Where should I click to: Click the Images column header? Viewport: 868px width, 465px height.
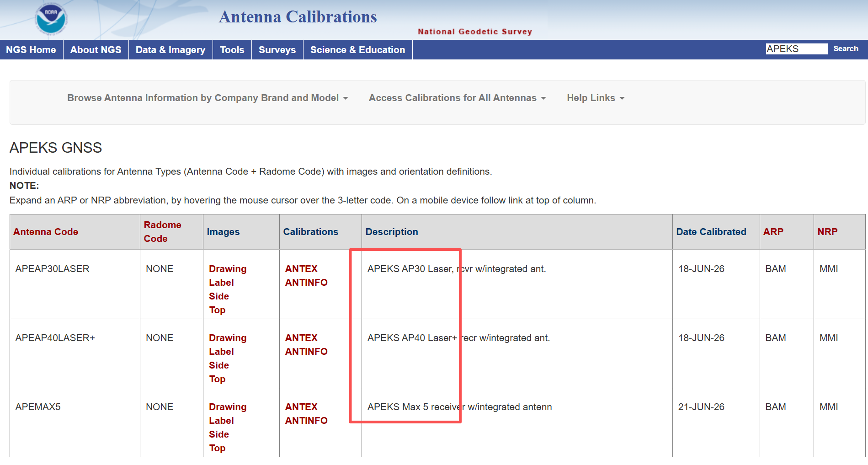pos(223,232)
